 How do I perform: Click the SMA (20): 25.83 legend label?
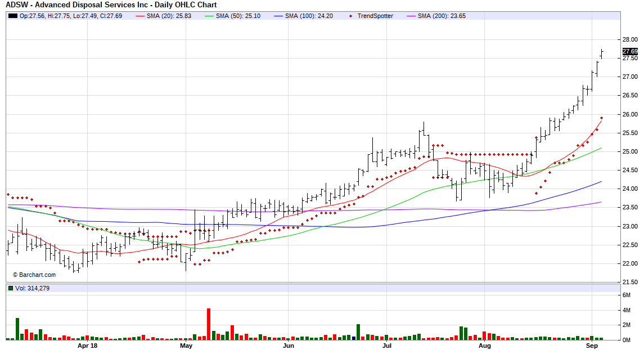click(169, 16)
